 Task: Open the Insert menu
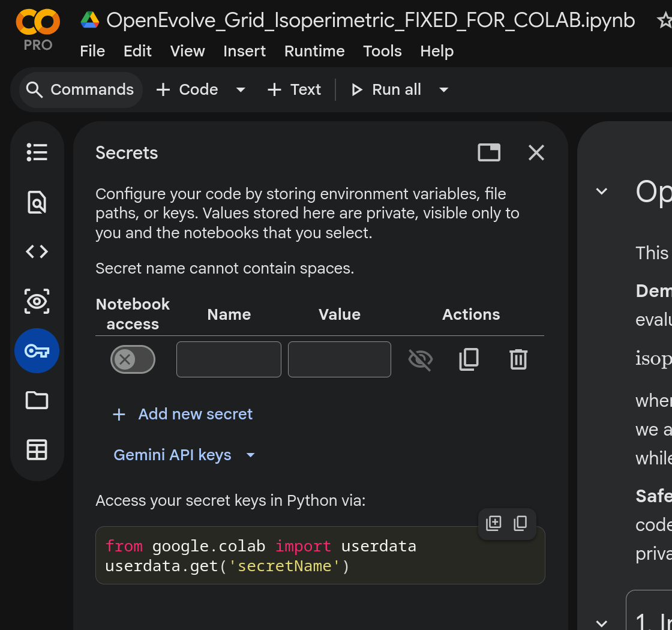(x=244, y=51)
